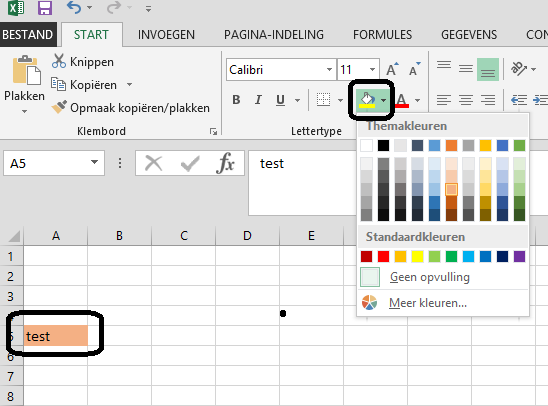Click the Save floppy disk icon
This screenshot has width=548, height=406.
pos(45,8)
